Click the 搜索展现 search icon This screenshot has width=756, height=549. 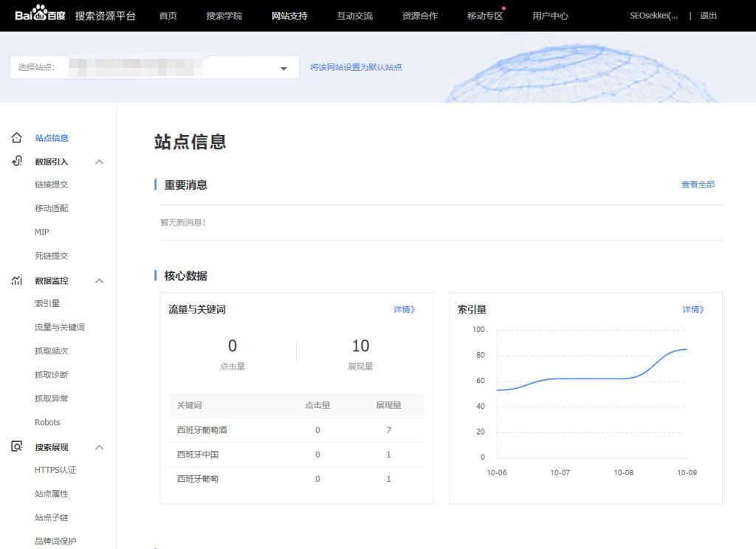(x=17, y=447)
